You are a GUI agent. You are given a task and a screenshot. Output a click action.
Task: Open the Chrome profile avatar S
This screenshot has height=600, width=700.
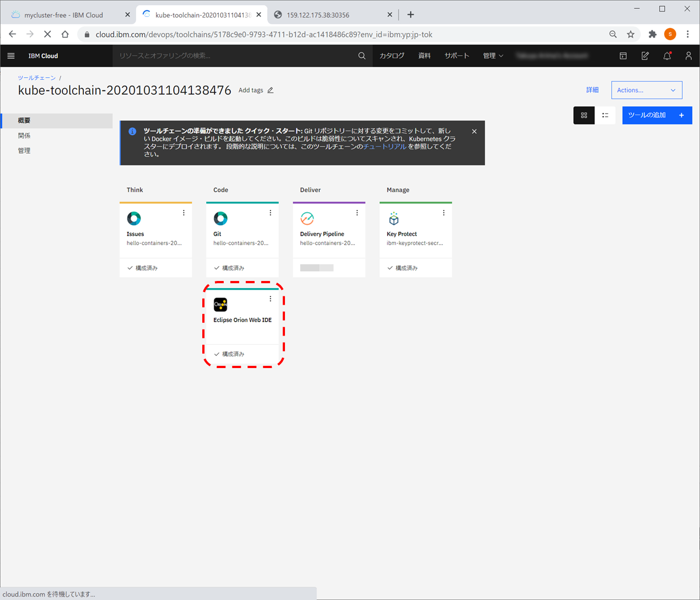[670, 34]
